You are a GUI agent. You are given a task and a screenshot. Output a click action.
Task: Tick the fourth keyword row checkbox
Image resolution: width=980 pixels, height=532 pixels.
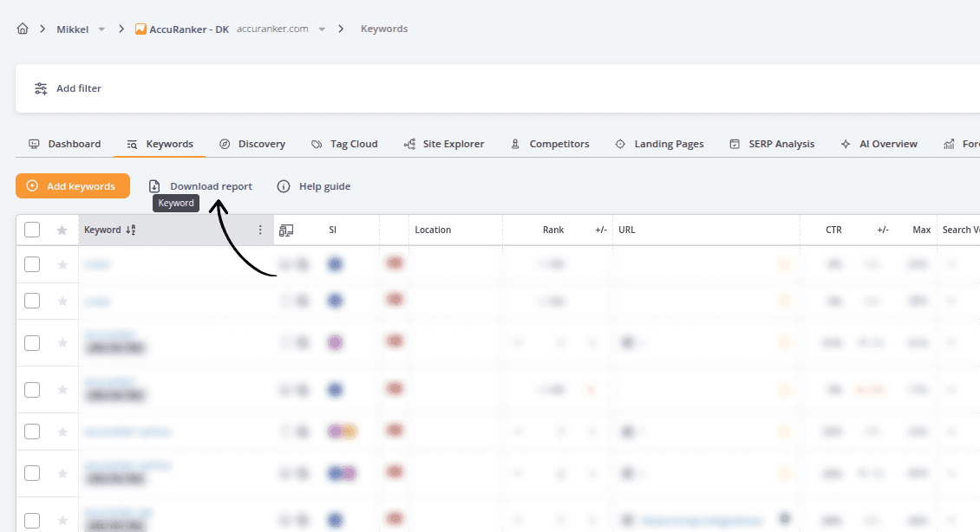pyautogui.click(x=32, y=390)
